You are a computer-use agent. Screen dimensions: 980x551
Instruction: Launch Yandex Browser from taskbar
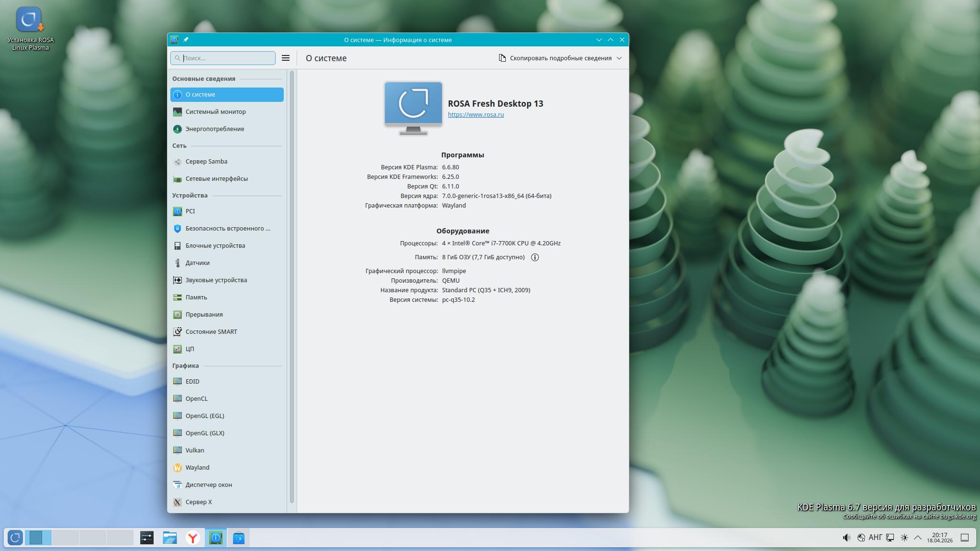(193, 538)
